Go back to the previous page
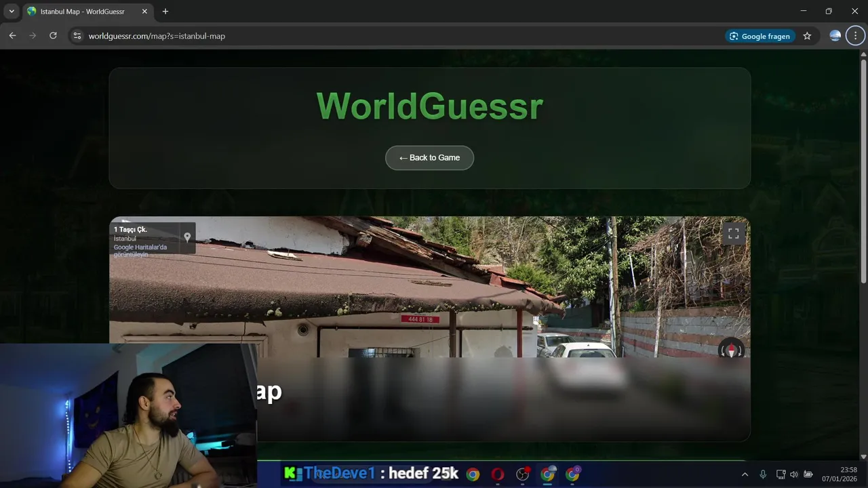The width and height of the screenshot is (868, 488). point(12,36)
